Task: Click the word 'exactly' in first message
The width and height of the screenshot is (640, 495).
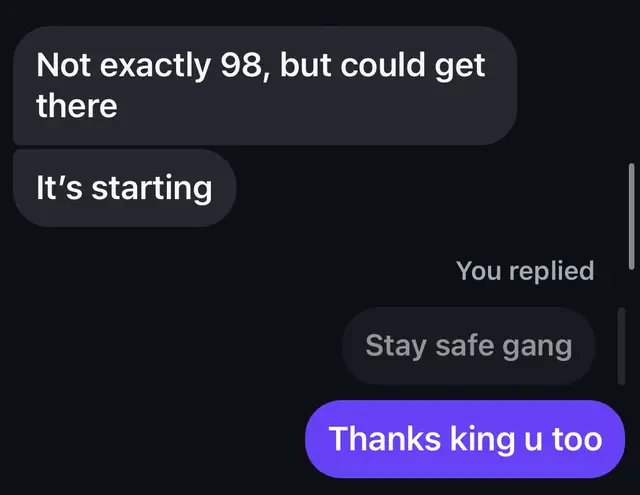Action: click(156, 67)
